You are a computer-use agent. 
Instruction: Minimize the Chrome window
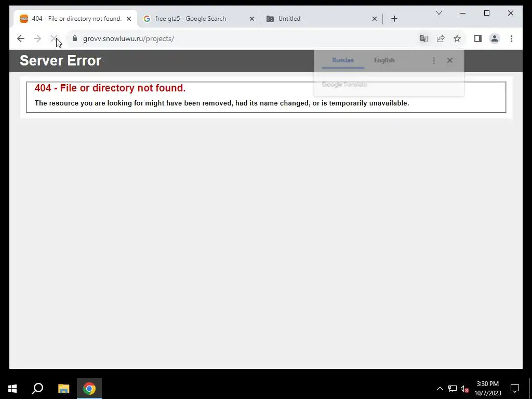click(463, 13)
